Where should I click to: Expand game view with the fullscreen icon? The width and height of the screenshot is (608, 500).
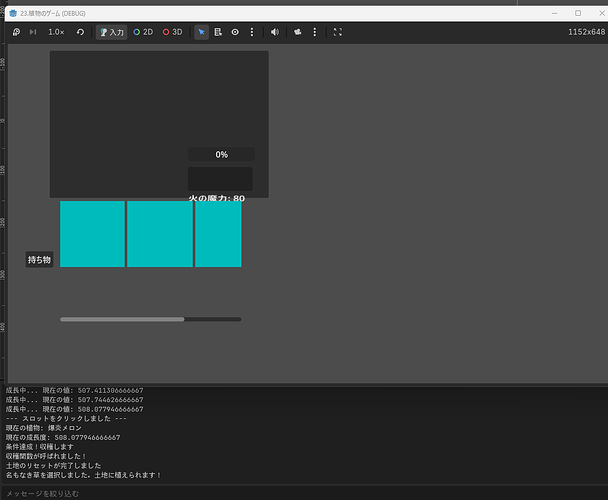337,32
